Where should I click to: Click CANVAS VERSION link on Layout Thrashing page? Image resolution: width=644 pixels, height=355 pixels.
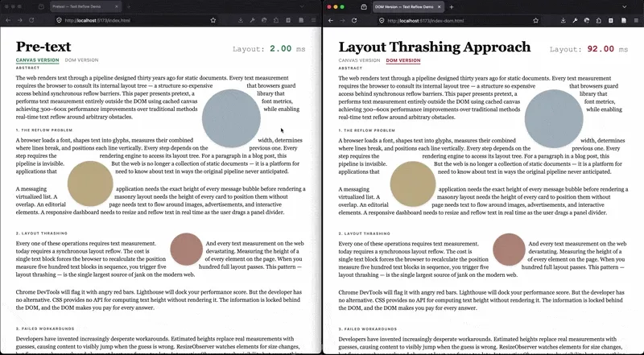coord(359,60)
